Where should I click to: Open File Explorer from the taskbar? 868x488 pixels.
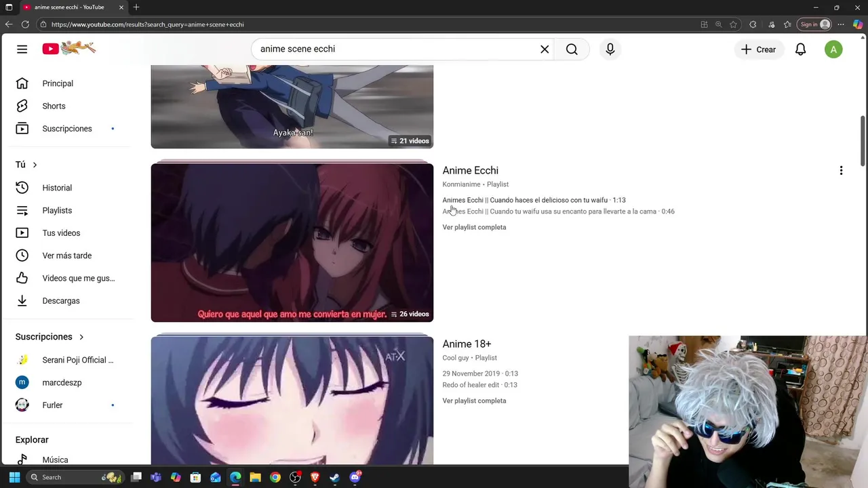tap(255, 477)
